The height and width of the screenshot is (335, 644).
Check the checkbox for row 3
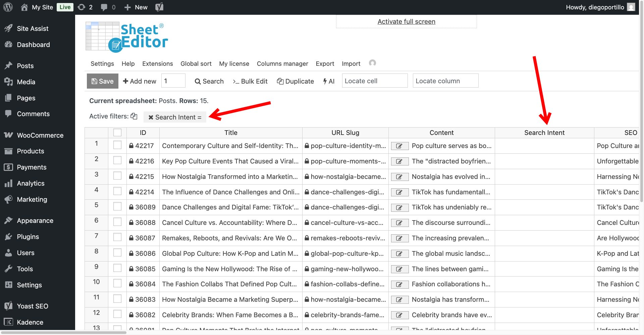117,176
